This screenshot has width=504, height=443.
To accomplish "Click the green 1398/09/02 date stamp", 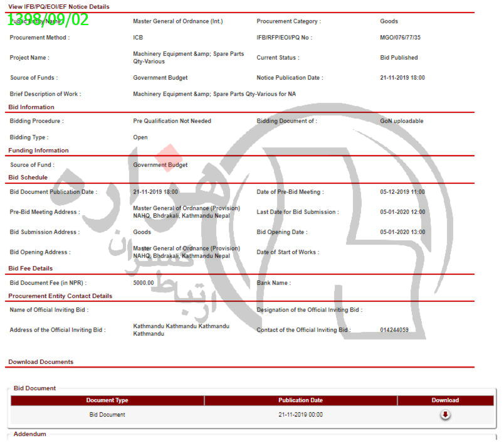I will tap(48, 19).
